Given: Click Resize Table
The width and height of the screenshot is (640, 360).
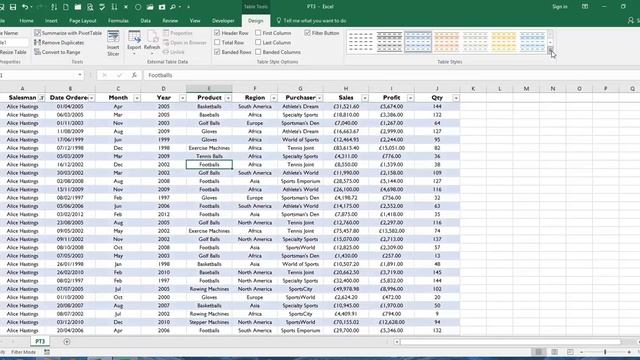Looking at the screenshot, I should (x=12, y=52).
